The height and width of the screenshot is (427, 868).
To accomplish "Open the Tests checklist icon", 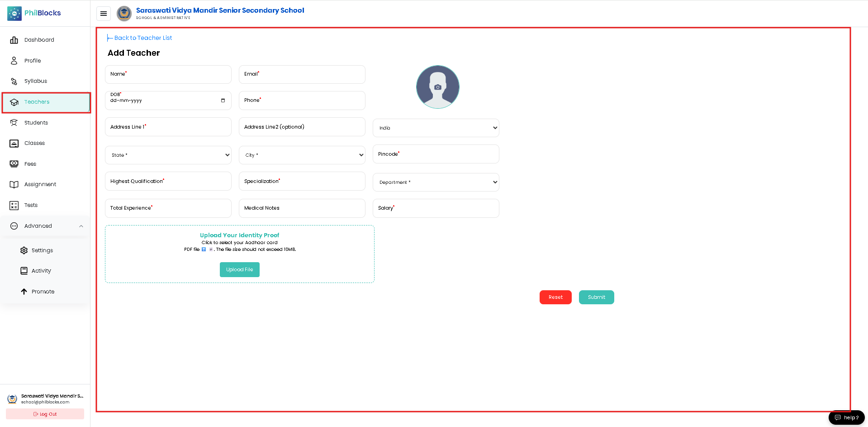I will 14,205.
